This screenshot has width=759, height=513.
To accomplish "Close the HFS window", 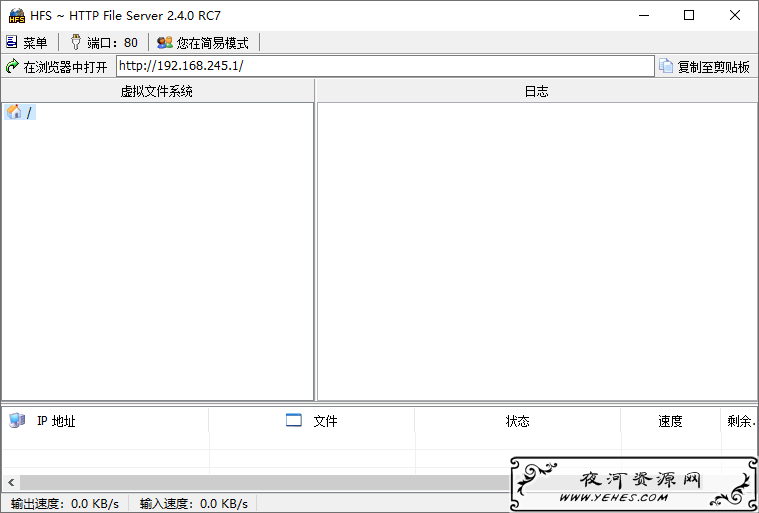I will 735,15.
